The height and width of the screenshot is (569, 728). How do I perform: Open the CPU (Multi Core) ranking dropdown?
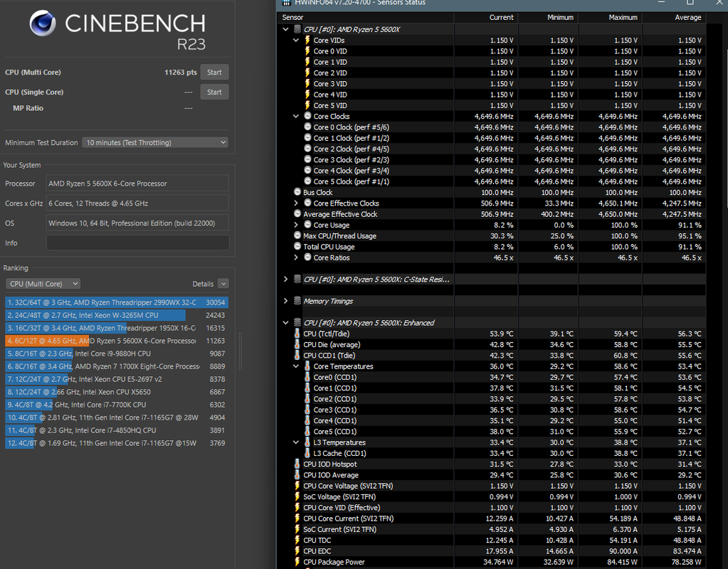pos(43,284)
